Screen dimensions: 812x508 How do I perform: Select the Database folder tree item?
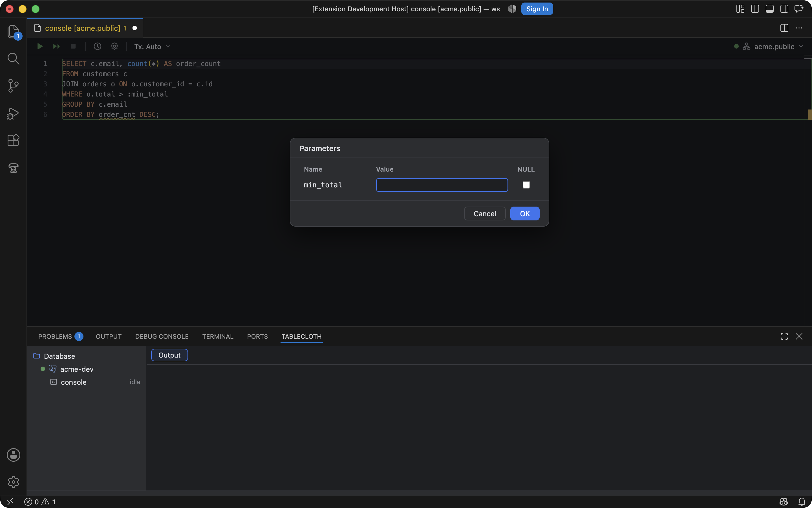click(x=87, y=356)
